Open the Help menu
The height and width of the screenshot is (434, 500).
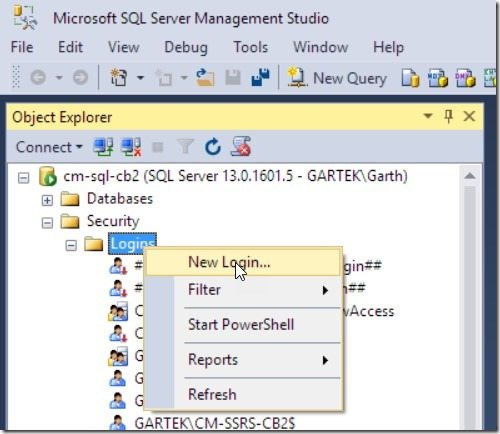(388, 48)
